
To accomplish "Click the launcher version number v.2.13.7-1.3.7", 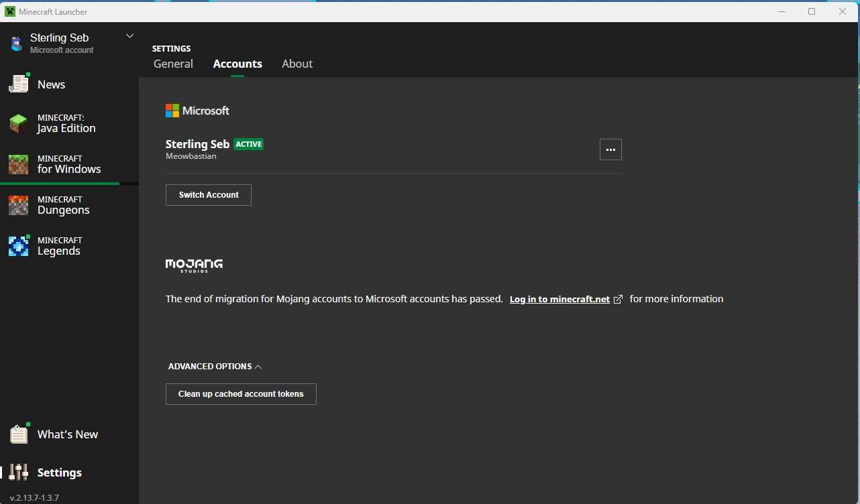I will [34, 497].
